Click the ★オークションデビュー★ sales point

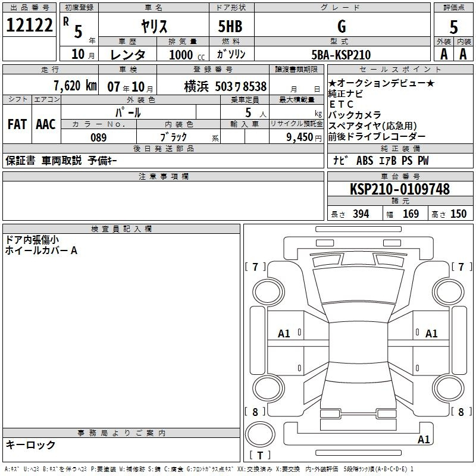[381, 83]
